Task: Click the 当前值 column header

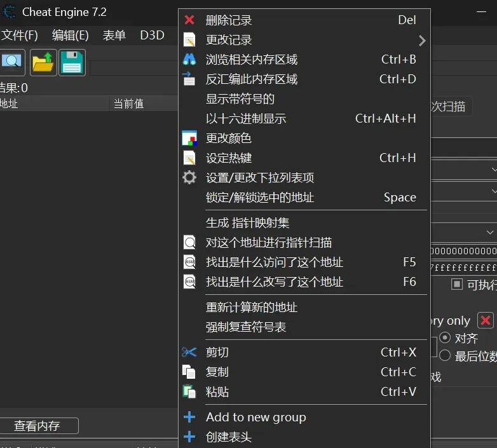Action: [144, 104]
